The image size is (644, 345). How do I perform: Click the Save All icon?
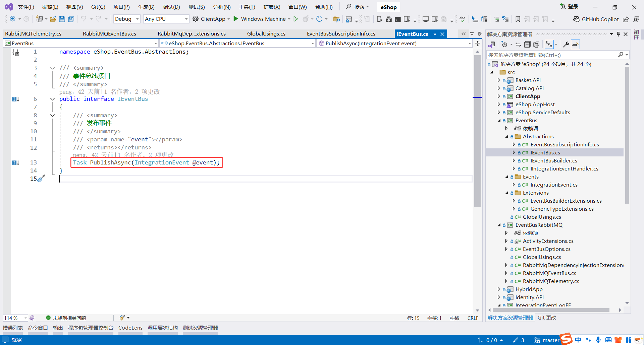pos(71,19)
